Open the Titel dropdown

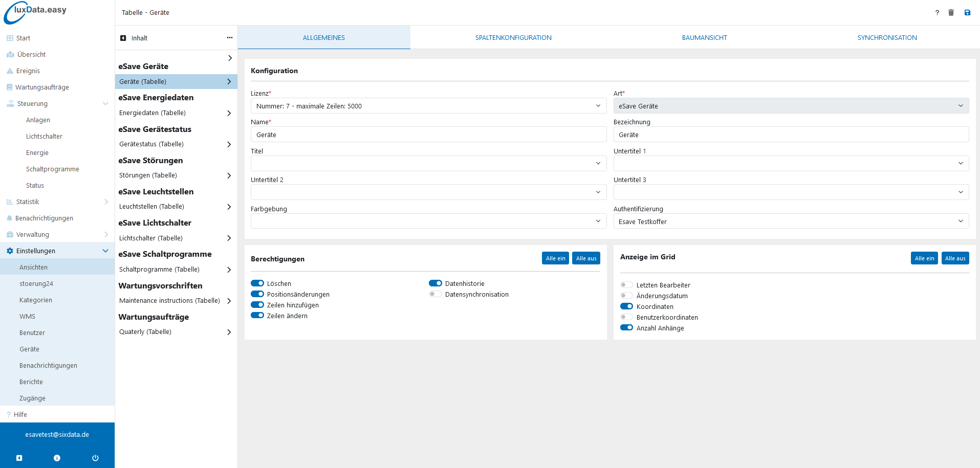click(x=428, y=164)
